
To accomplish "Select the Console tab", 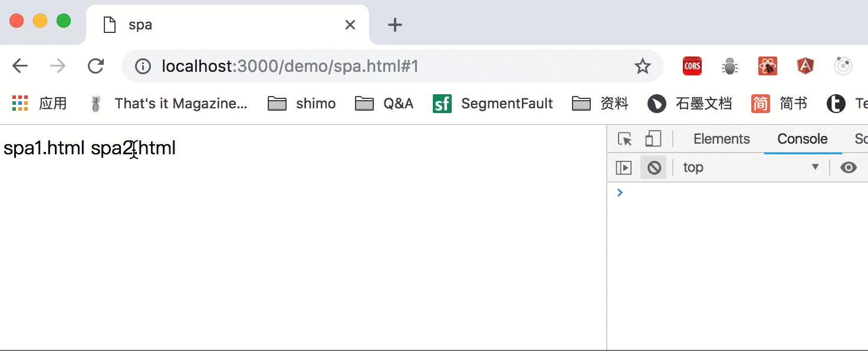I will (802, 139).
